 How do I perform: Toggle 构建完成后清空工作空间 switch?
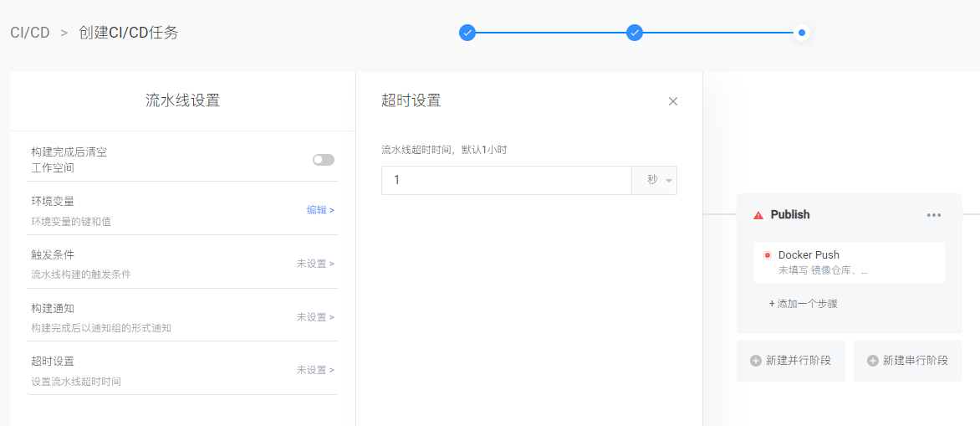tap(324, 160)
